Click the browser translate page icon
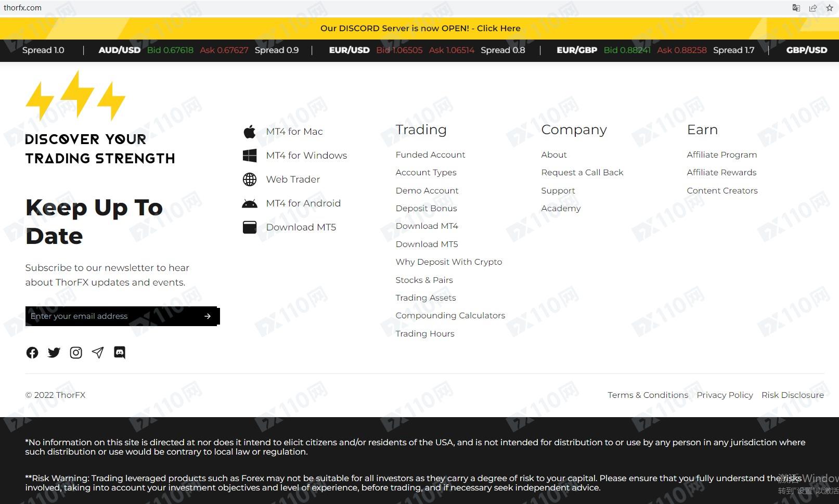 pyautogui.click(x=796, y=8)
